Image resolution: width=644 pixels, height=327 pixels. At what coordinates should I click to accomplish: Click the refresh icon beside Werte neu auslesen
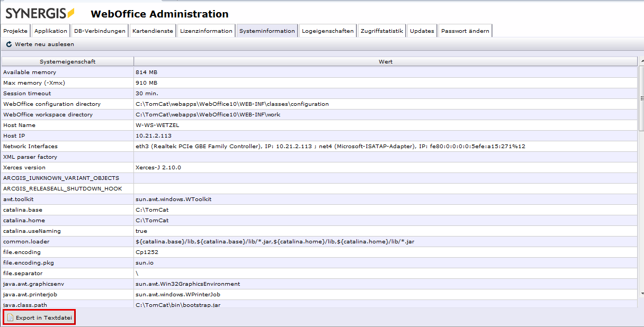click(9, 44)
